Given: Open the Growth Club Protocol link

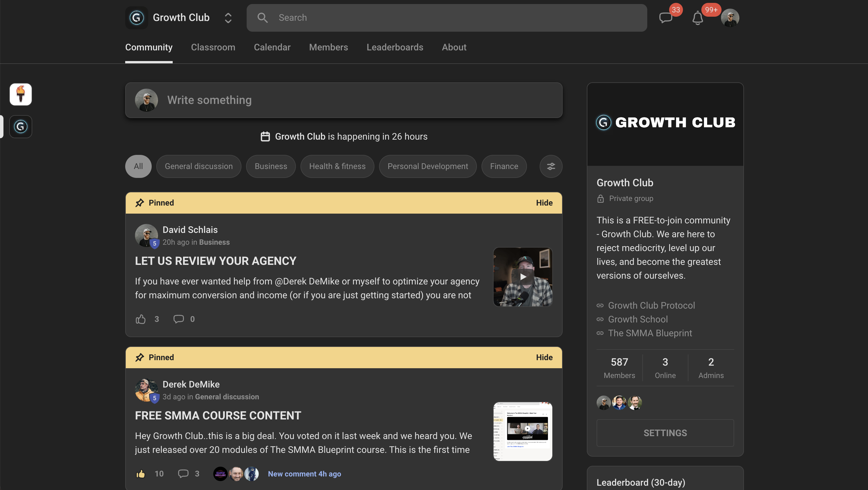Looking at the screenshot, I should pyautogui.click(x=651, y=305).
